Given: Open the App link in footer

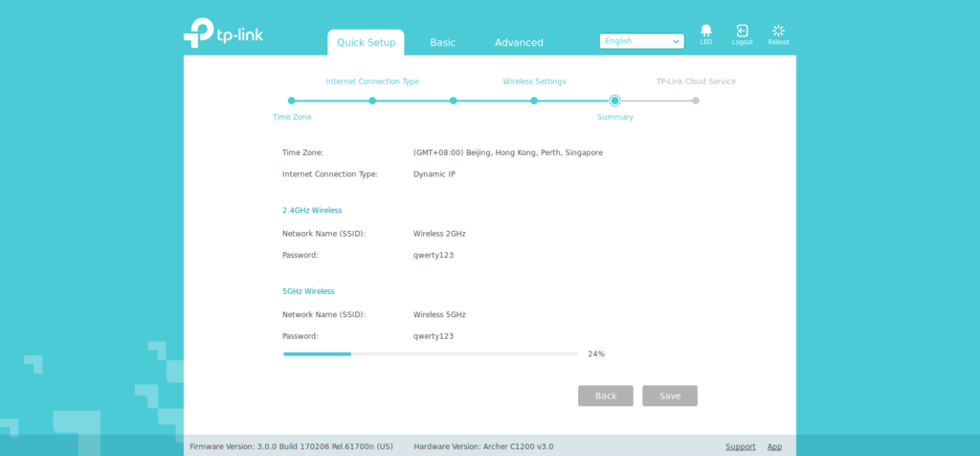Looking at the screenshot, I should tap(774, 446).
